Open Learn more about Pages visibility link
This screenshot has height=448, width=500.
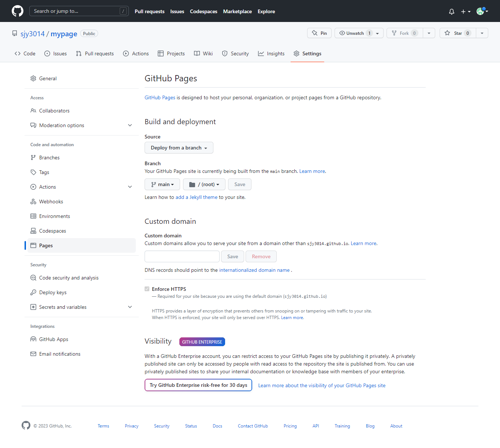322,385
